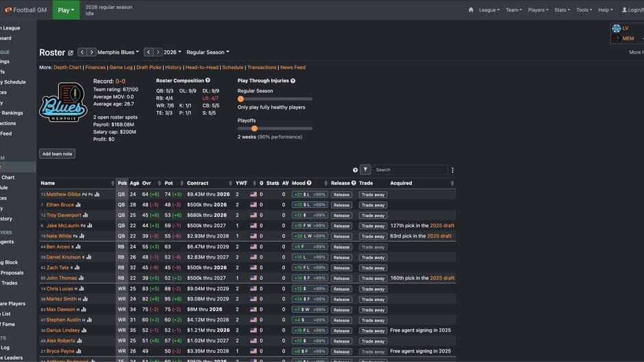The image size is (644, 362).
Task: Go to the previous season arrow
Action: click(x=148, y=52)
